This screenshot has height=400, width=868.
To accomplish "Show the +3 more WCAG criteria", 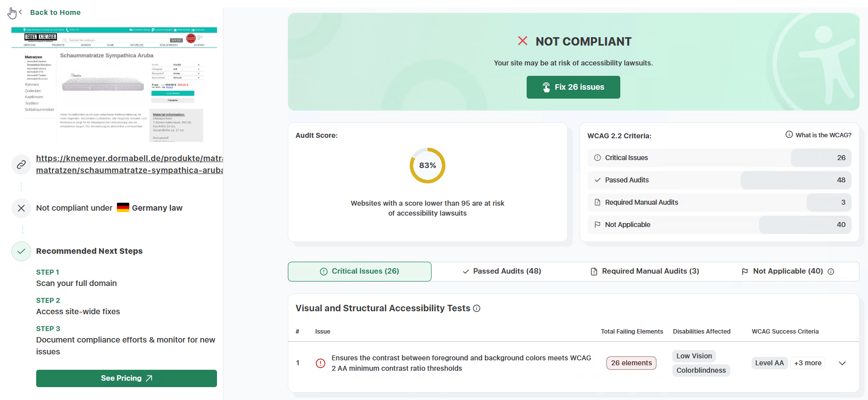I will pyautogui.click(x=808, y=363).
